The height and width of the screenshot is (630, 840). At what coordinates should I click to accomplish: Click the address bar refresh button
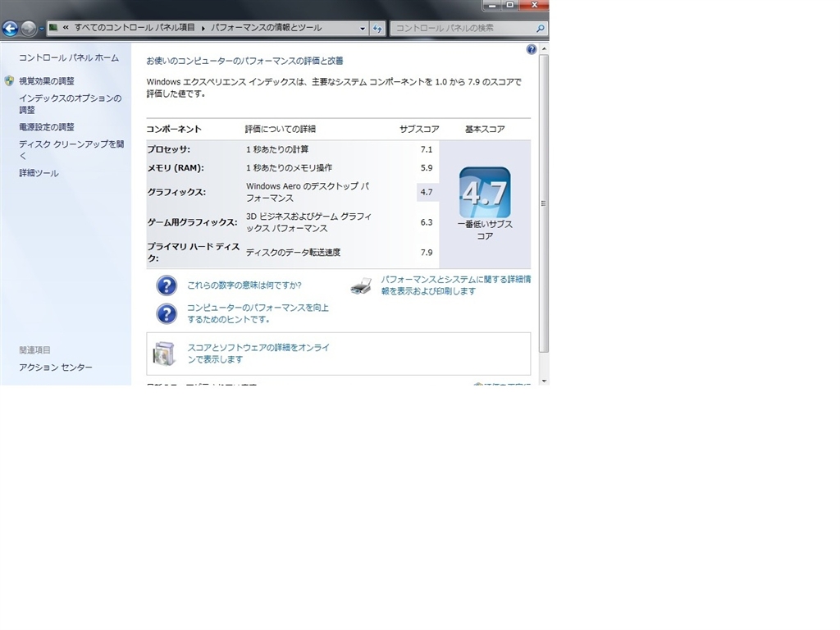point(377,29)
